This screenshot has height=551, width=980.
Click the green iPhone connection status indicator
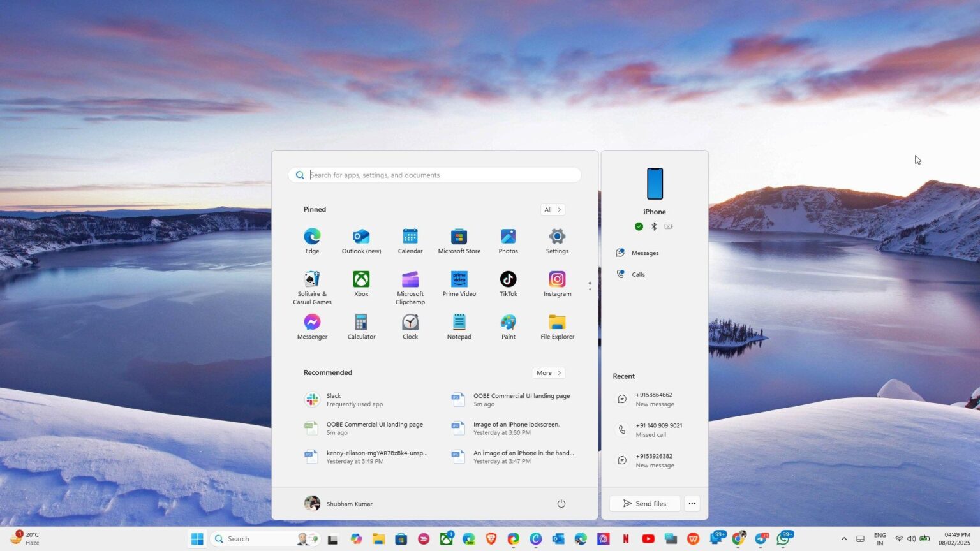click(639, 226)
